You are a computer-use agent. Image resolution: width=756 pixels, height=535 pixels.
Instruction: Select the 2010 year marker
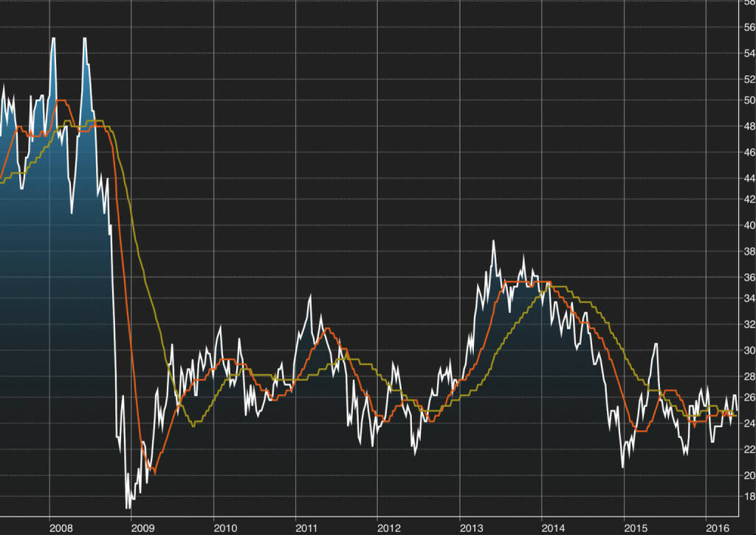(x=225, y=528)
